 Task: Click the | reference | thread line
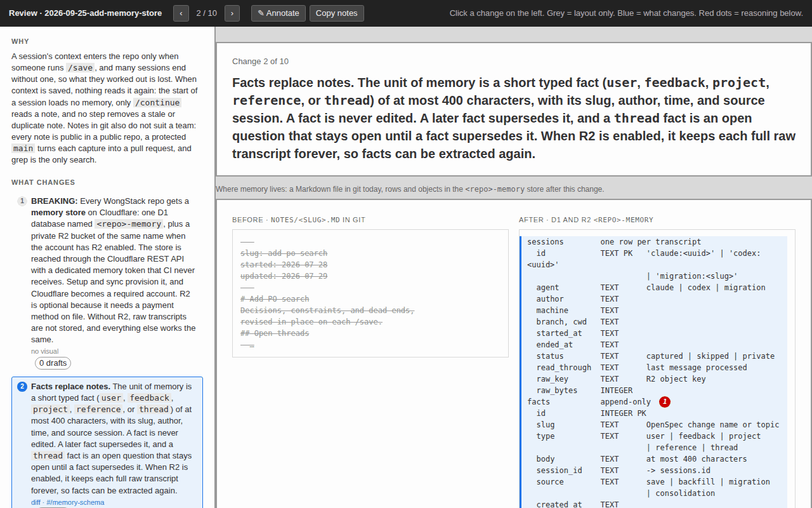[x=692, y=448]
